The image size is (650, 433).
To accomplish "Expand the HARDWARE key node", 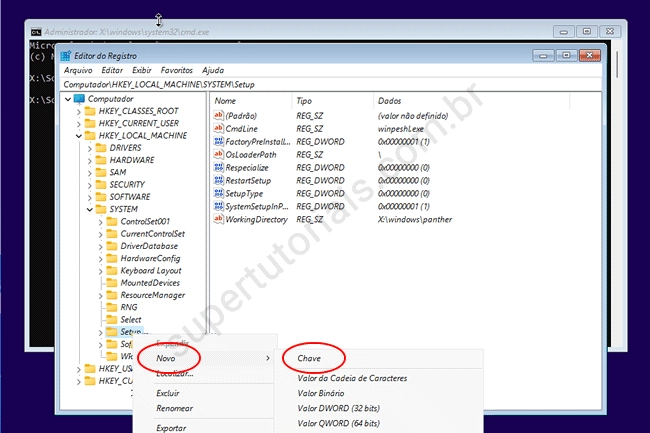I will [89, 160].
